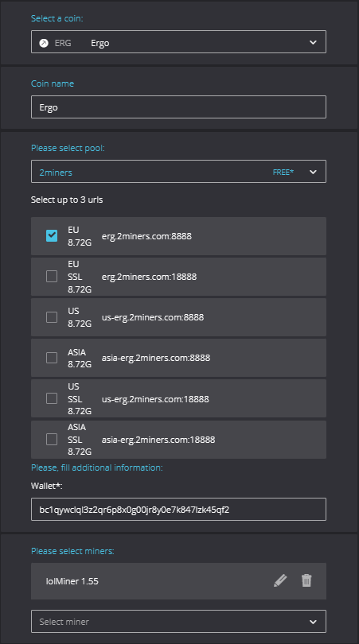Click the erg.2miners.com:18888 URL text
The image size is (359, 644).
150,277
